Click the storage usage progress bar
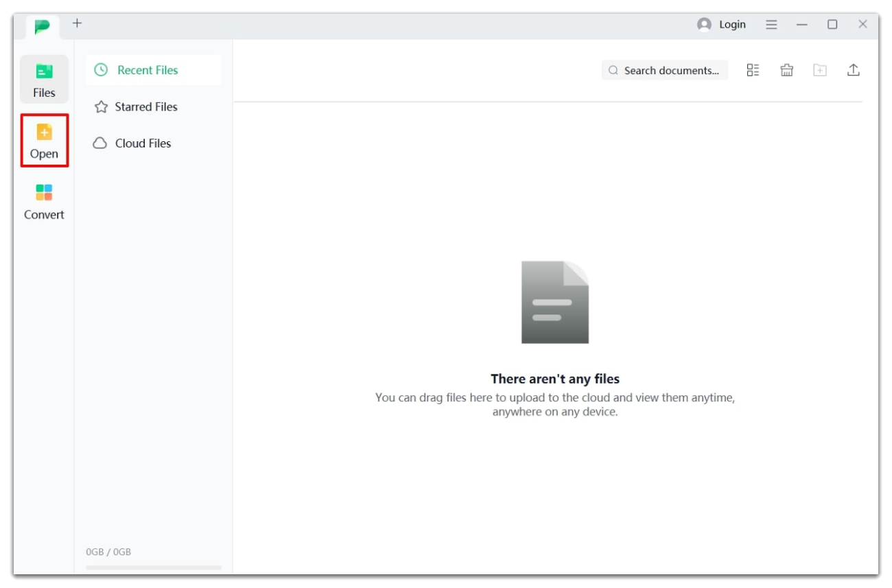Viewport: 892px width, 588px height. tap(154, 567)
